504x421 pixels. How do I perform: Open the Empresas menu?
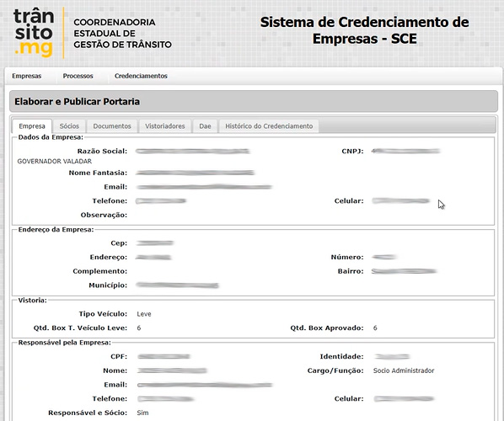click(x=27, y=76)
